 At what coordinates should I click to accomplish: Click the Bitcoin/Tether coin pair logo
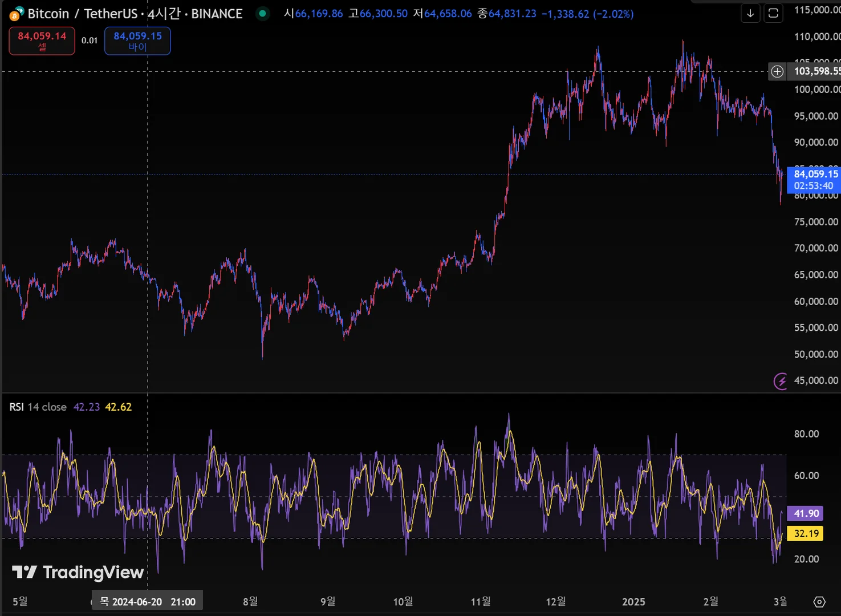(17, 14)
